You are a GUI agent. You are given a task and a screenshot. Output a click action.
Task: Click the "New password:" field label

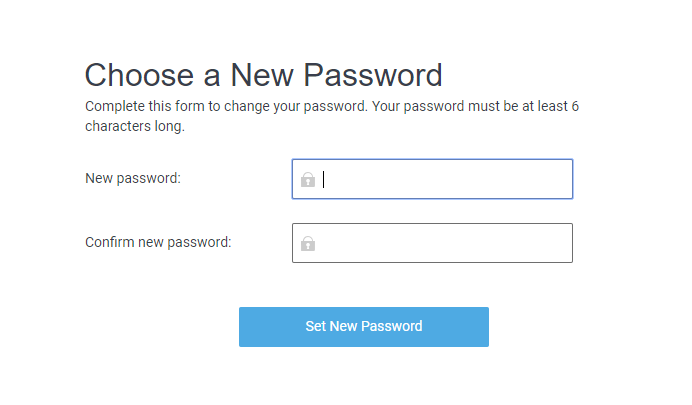tap(133, 179)
